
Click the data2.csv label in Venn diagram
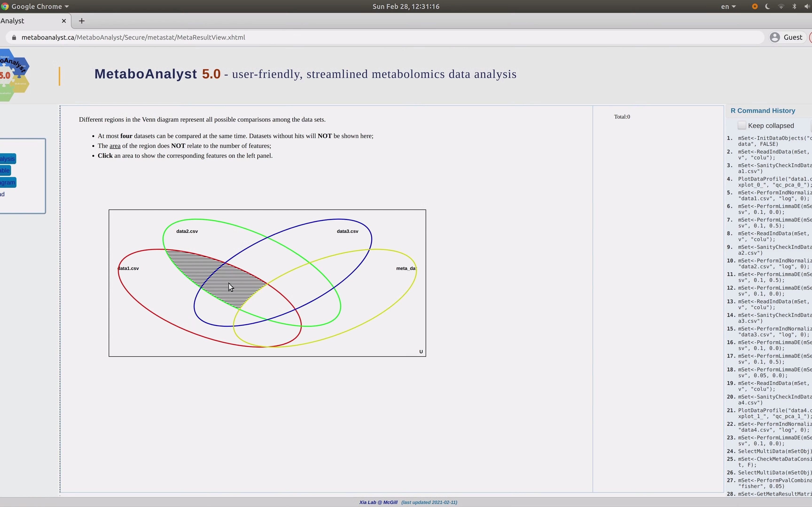click(x=187, y=231)
